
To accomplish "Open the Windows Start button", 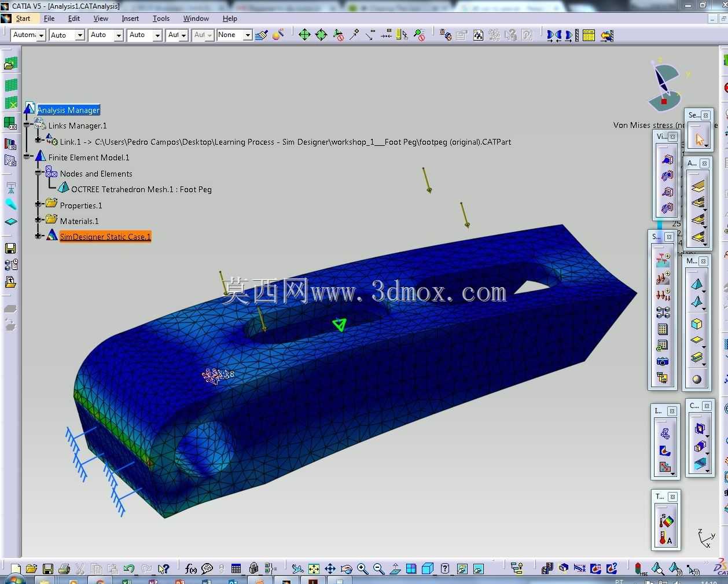I will [16, 579].
